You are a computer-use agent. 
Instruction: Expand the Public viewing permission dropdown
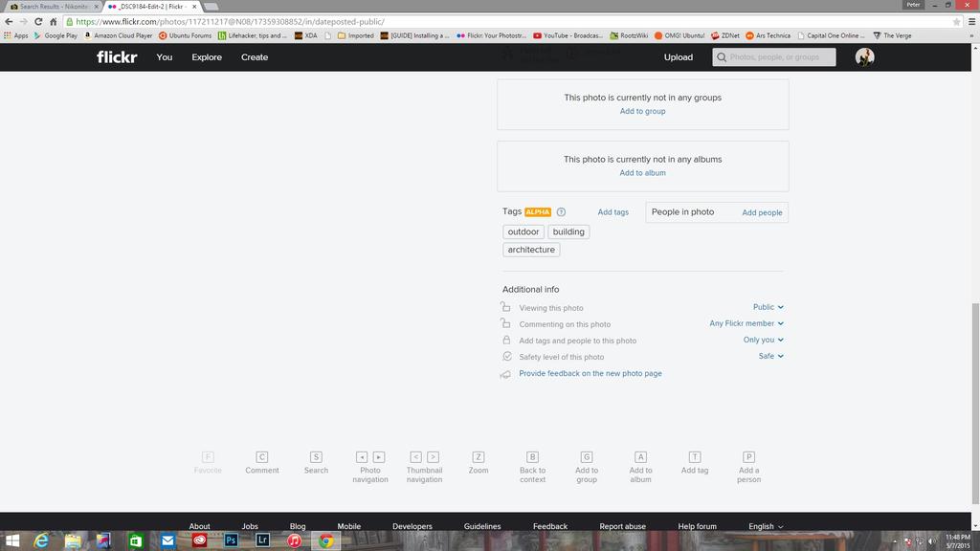(768, 307)
